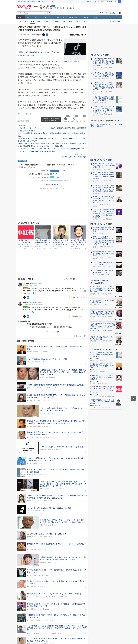Click the Yahoo! JAPAN News logo
138x644 pixels.
(27, 7)
